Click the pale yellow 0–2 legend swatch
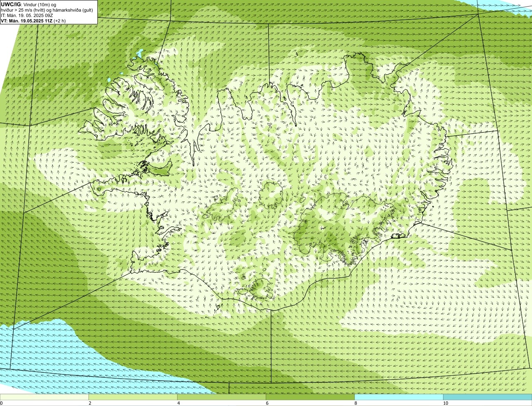The height and width of the screenshot is (406, 532). coord(44,397)
